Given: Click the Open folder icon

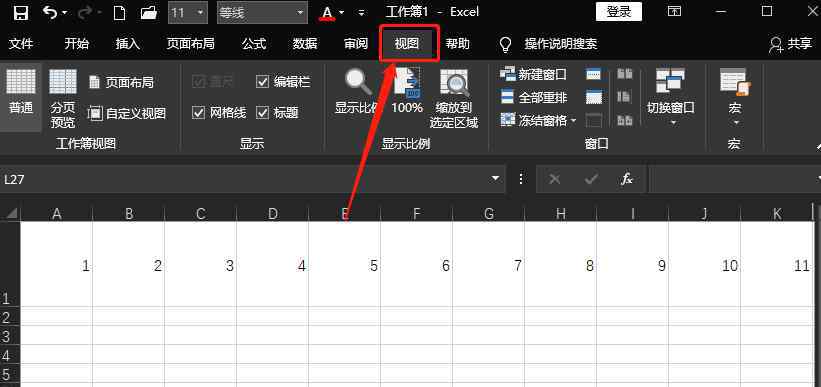Looking at the screenshot, I should pos(149,13).
